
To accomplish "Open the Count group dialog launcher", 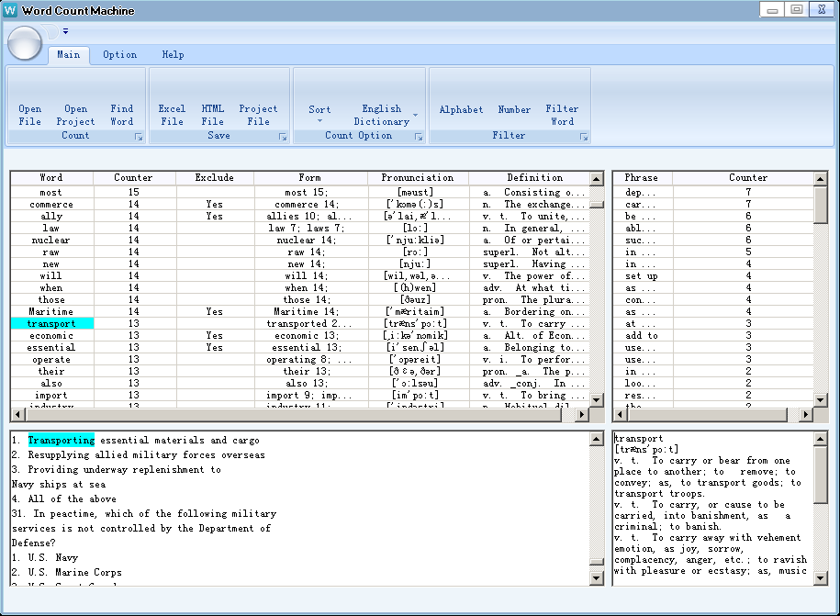I will (x=139, y=137).
